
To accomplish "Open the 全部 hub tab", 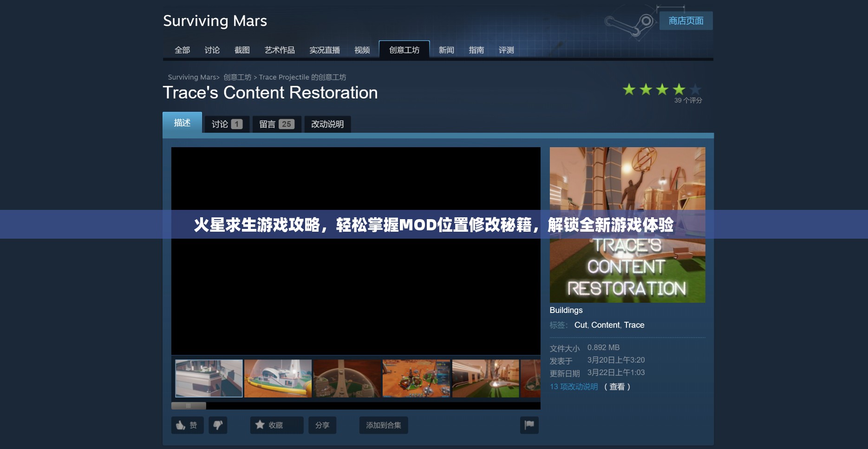I will [x=182, y=50].
